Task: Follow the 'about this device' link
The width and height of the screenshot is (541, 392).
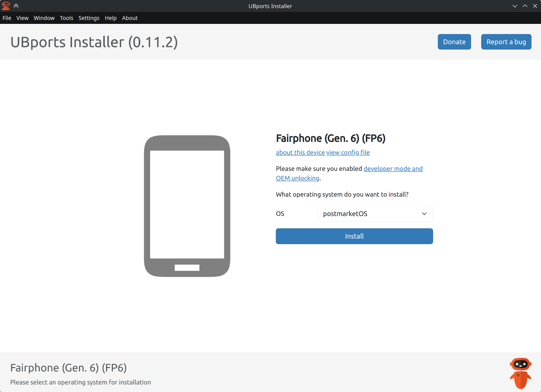Action: 300,152
